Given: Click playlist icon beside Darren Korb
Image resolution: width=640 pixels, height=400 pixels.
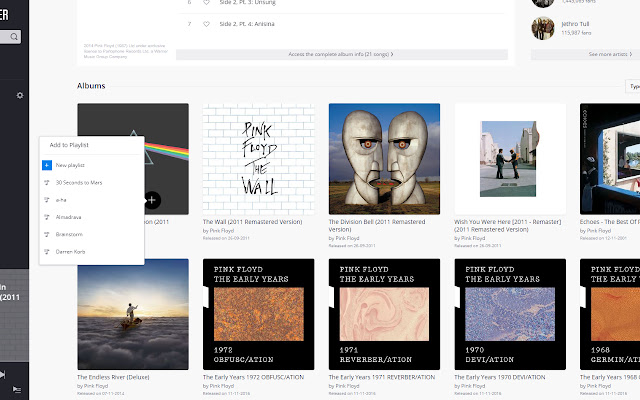Looking at the screenshot, I should 47,252.
